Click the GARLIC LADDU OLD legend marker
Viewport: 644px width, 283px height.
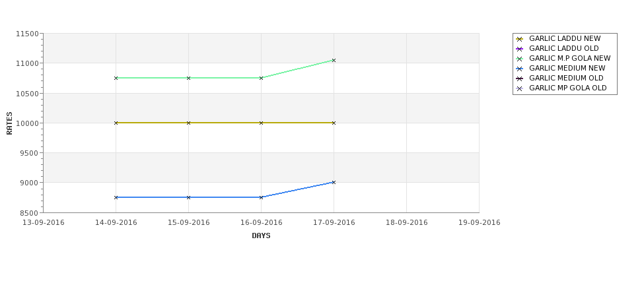click(520, 49)
